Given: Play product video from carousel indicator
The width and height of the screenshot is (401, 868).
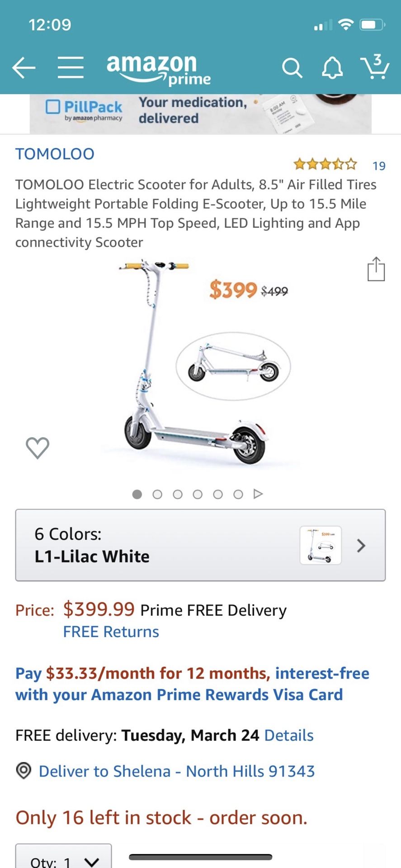Looking at the screenshot, I should [x=258, y=494].
